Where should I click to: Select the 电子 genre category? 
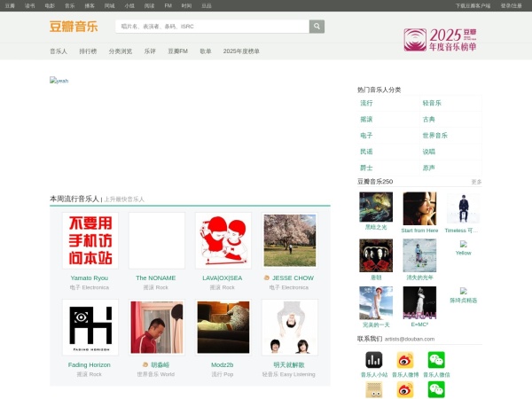click(366, 136)
